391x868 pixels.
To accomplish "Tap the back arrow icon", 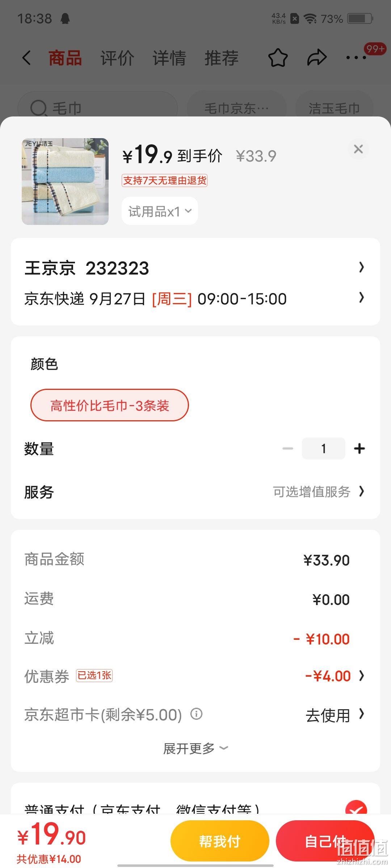I will [26, 58].
